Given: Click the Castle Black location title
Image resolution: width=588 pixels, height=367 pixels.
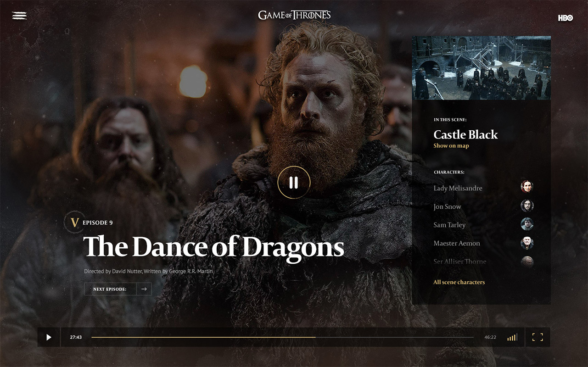Looking at the screenshot, I should pos(465,134).
